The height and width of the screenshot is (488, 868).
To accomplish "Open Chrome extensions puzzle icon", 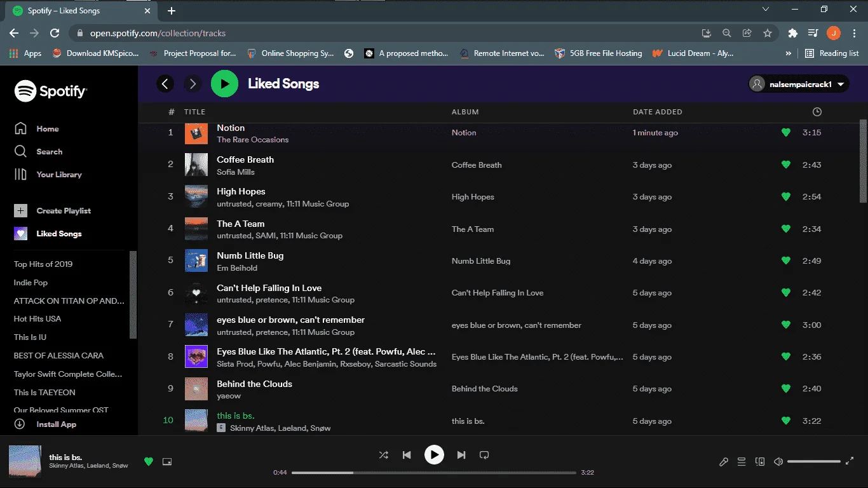I will pos(792,33).
